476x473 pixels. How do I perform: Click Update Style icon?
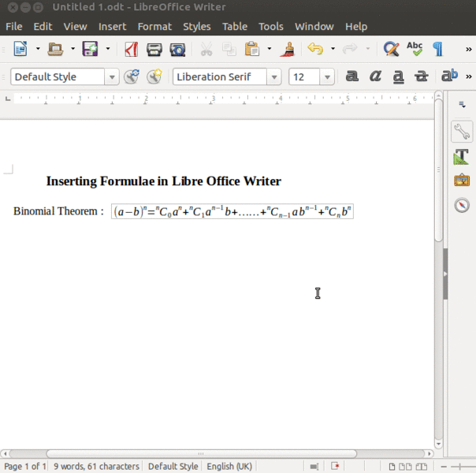(132, 76)
